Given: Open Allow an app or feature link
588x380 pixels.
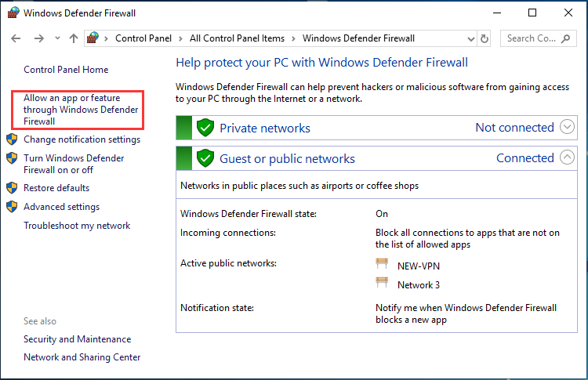Looking at the screenshot, I should click(x=81, y=110).
